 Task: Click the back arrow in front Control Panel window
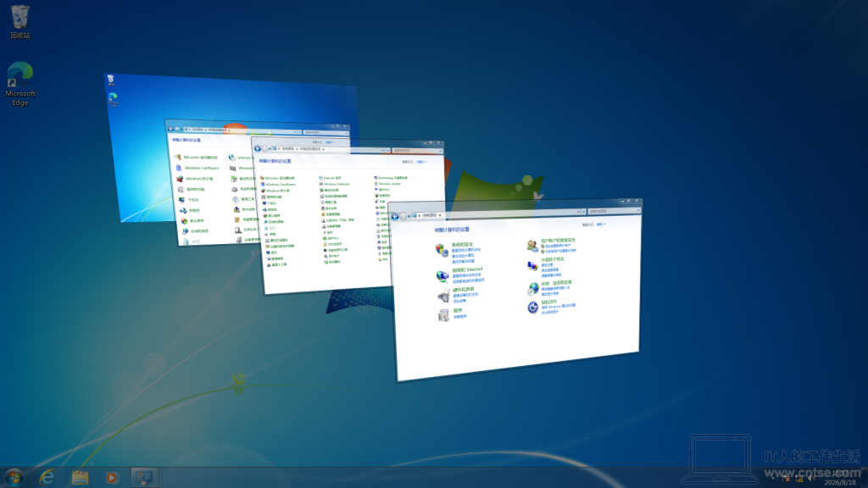click(x=395, y=217)
